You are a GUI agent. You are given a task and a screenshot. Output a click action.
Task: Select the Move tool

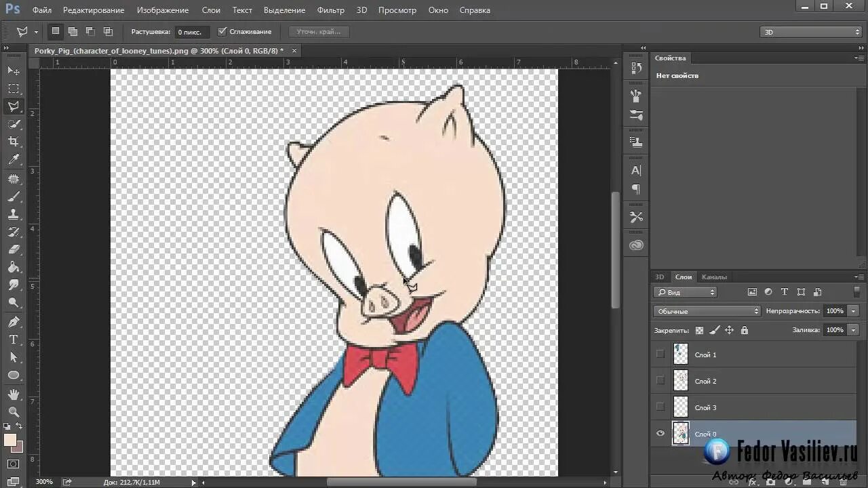(x=14, y=70)
